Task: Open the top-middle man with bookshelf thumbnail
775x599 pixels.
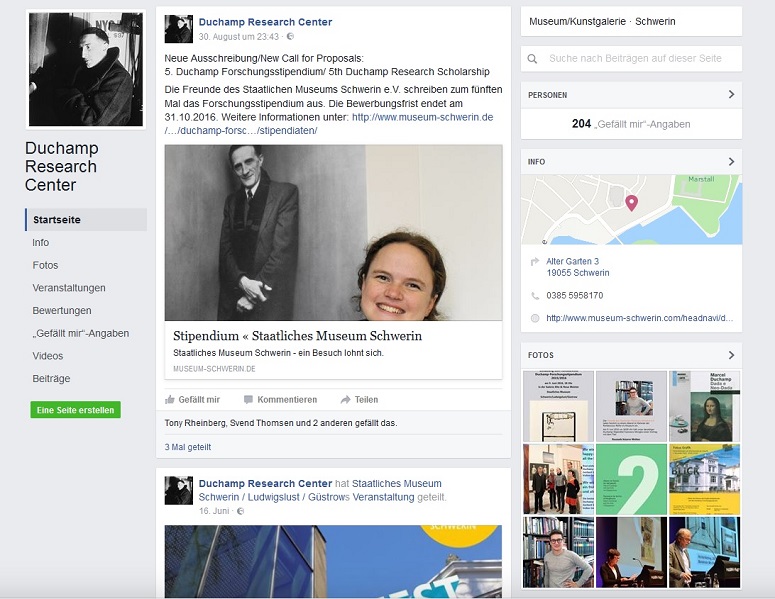Action: coord(632,406)
